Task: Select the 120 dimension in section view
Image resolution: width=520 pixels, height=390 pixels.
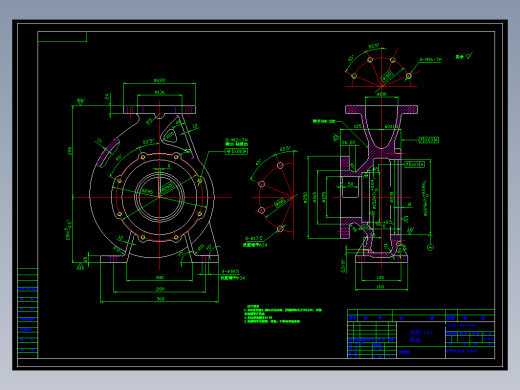Action: click(x=380, y=277)
